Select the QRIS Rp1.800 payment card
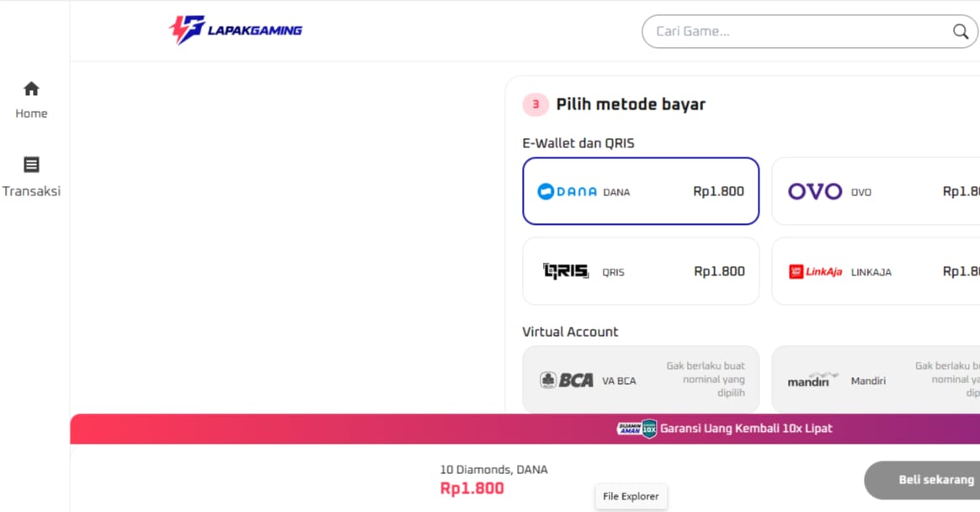This screenshot has width=980, height=512. [641, 271]
